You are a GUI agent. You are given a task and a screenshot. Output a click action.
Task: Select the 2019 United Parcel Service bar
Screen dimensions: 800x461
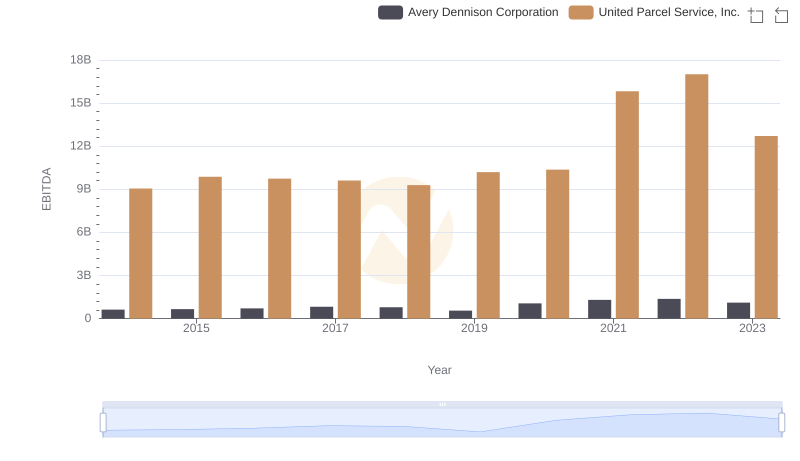pyautogui.click(x=488, y=245)
